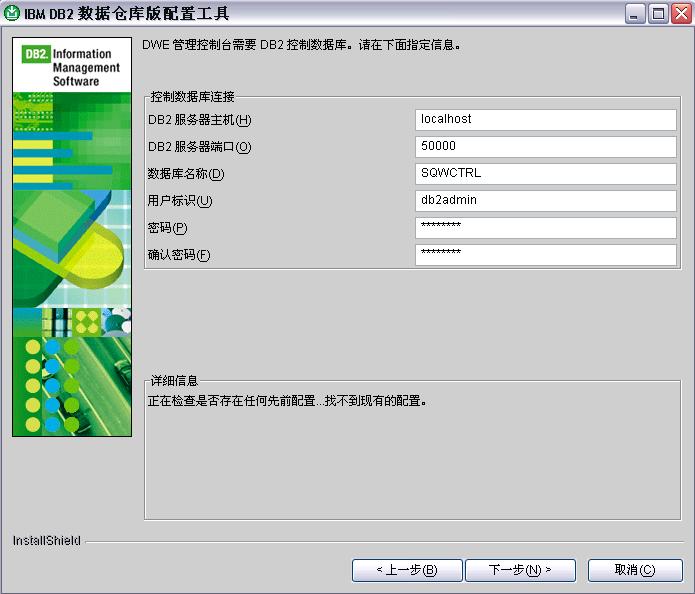Maximize the configuration tool window

(657, 14)
